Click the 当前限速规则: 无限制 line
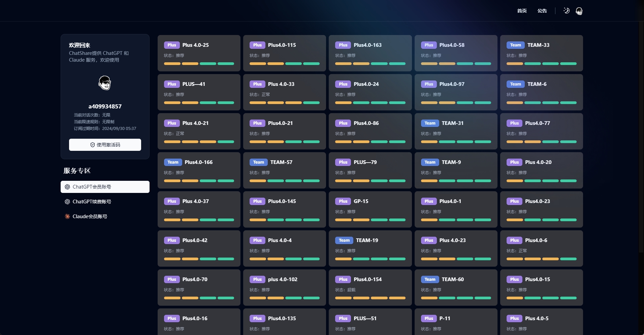The height and width of the screenshot is (335, 644). coord(94,122)
